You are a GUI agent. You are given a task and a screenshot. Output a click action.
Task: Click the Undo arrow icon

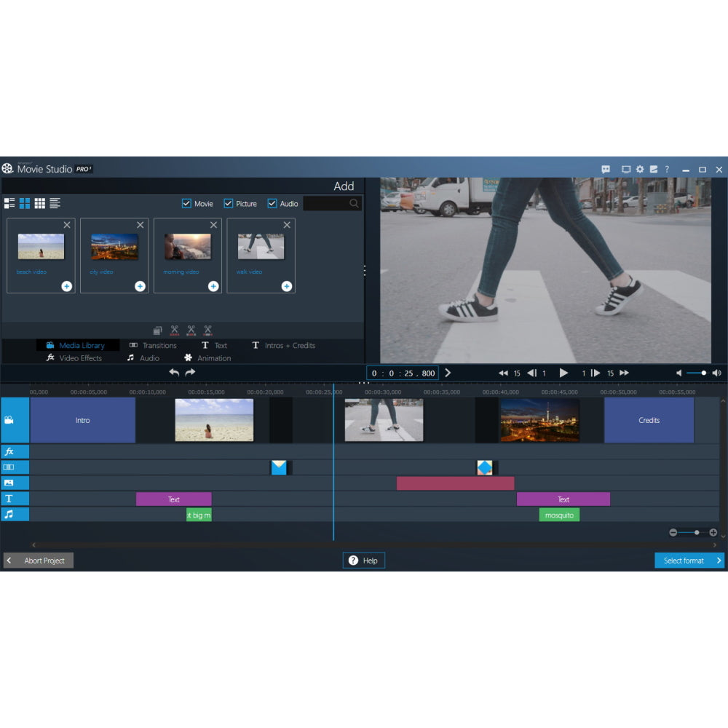[175, 372]
